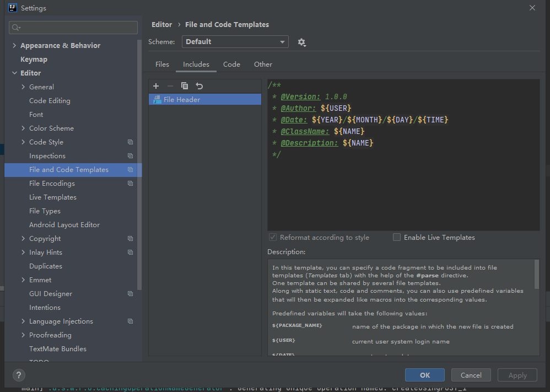Click the help question mark icon
Image resolution: width=550 pixels, height=392 pixels.
tap(18, 375)
